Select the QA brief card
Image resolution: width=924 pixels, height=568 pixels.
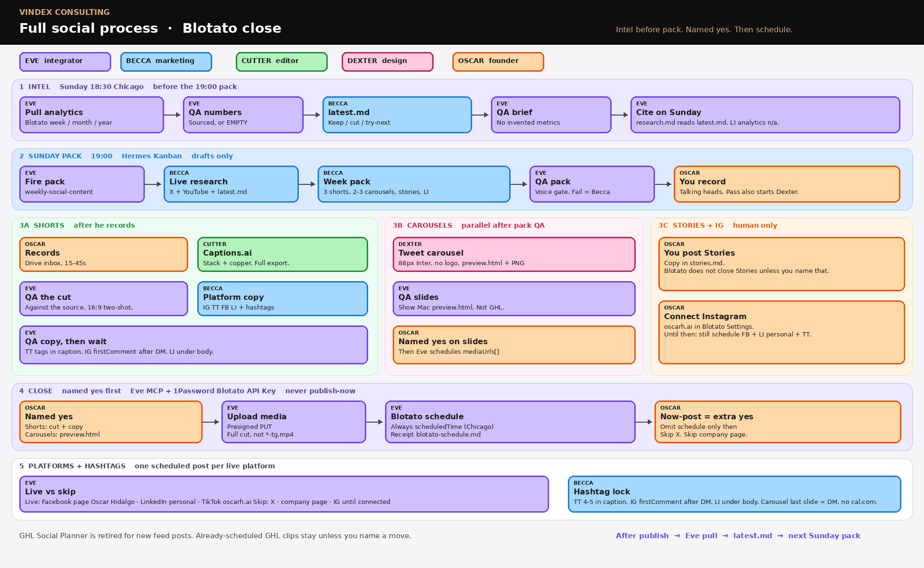click(551, 115)
